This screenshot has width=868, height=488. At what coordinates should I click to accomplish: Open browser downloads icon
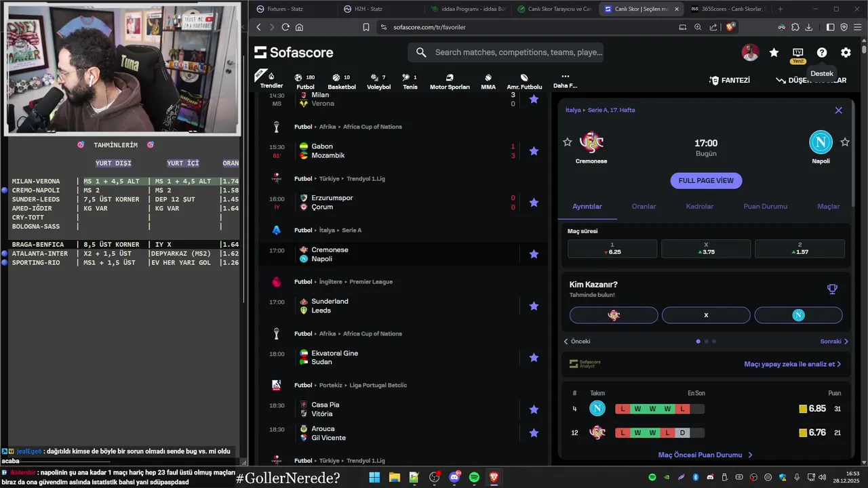(x=808, y=27)
